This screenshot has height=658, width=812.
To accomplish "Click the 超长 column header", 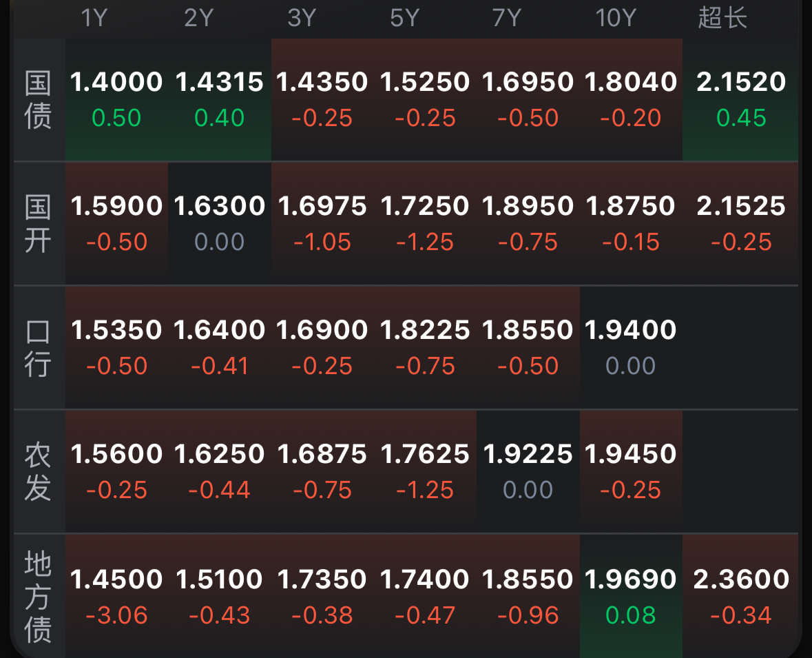I will point(722,18).
